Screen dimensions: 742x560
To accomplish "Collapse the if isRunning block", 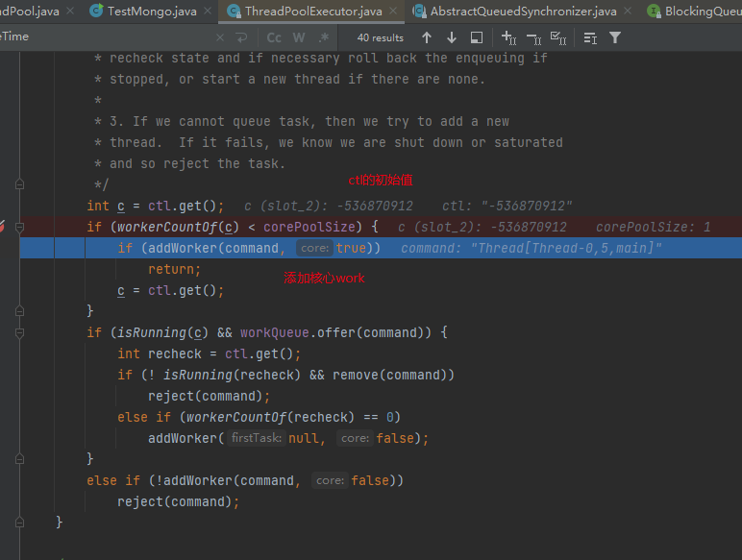I will coord(19,333).
